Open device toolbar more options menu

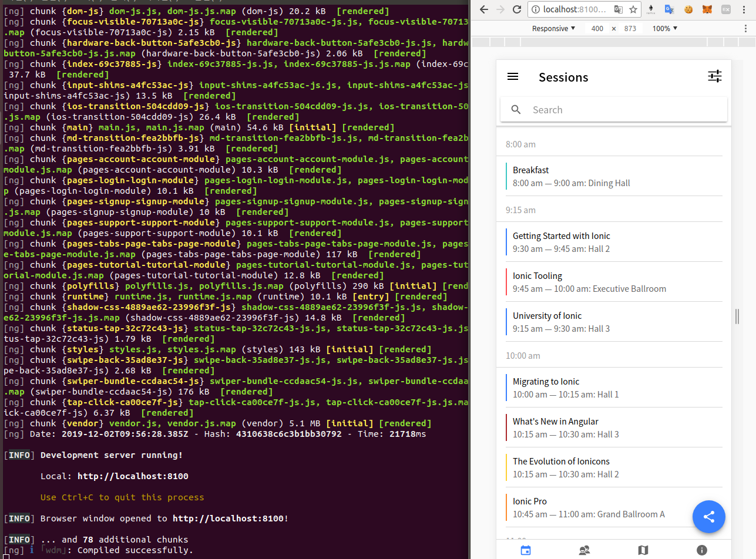pos(745,28)
